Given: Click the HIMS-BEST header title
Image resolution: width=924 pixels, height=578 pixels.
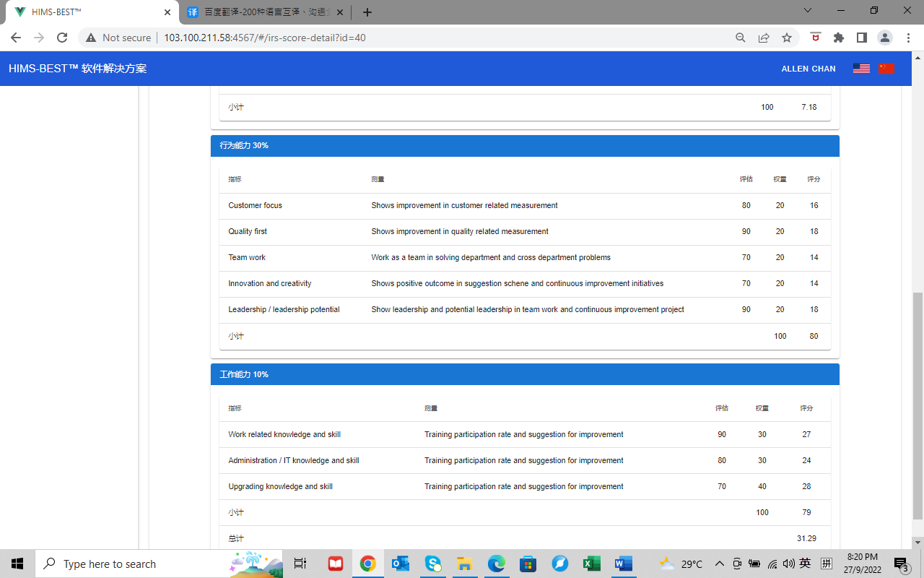Looking at the screenshot, I should pyautogui.click(x=77, y=69).
